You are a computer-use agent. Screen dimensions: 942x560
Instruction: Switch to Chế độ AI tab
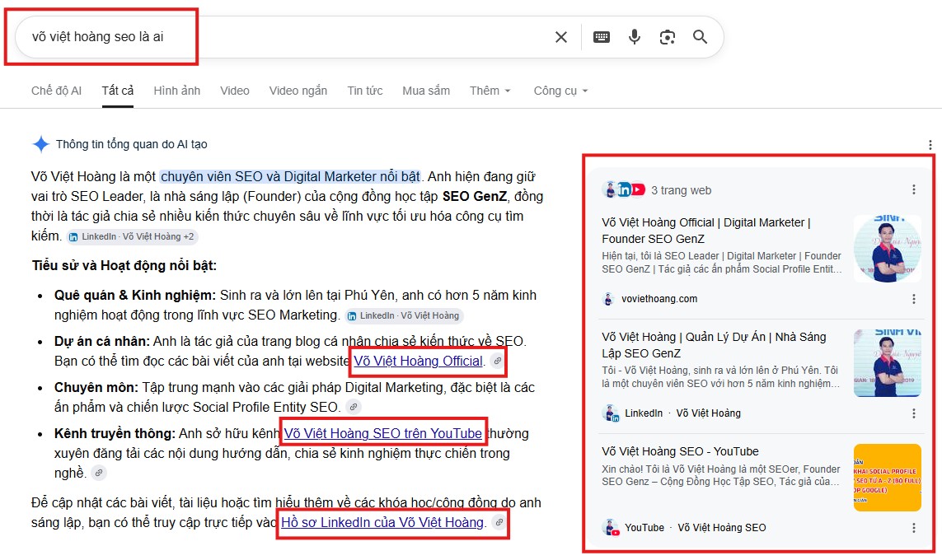[x=57, y=91]
